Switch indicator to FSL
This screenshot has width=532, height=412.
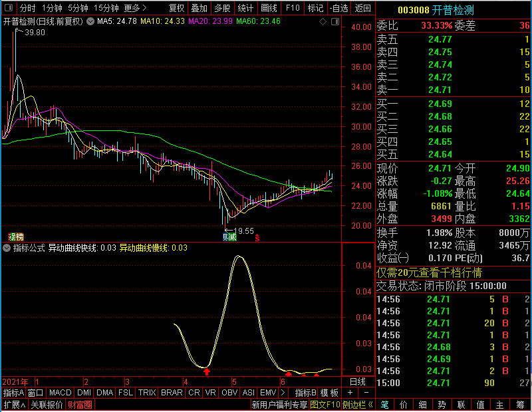tap(125, 393)
